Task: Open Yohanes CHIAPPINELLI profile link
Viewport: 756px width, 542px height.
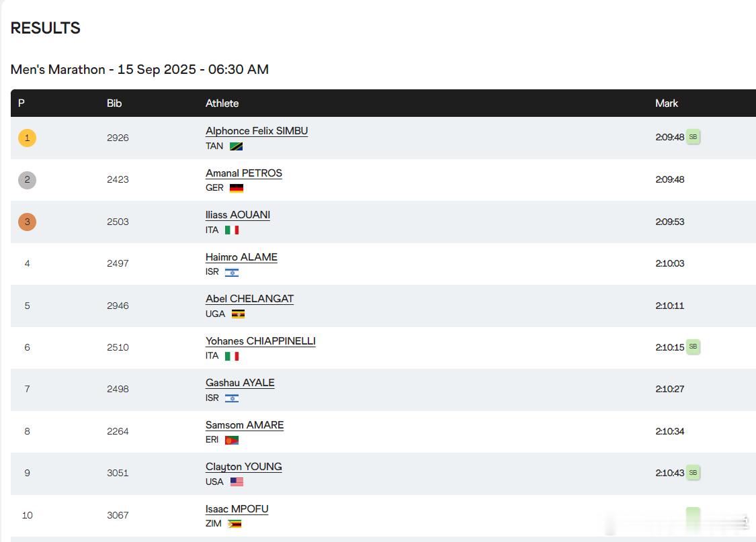Action: (260, 341)
